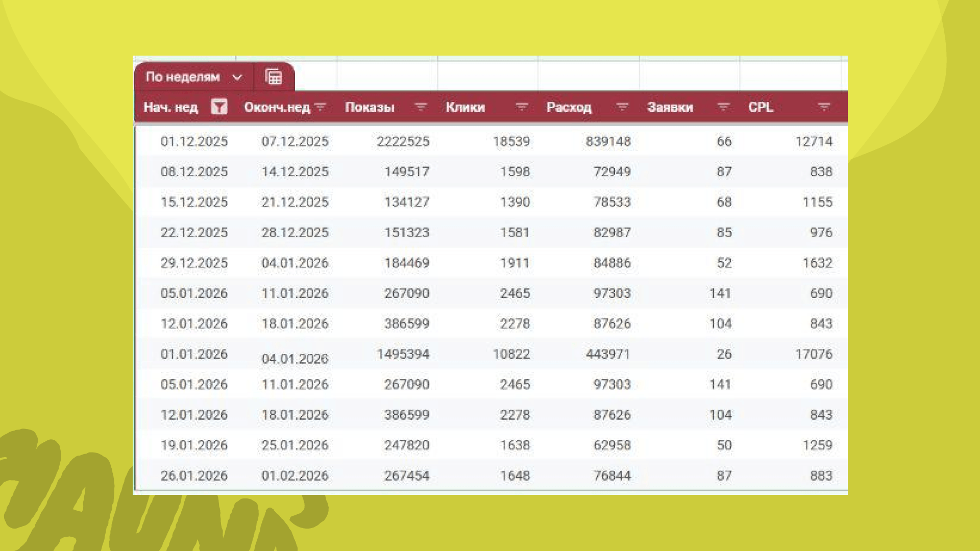Click the Заявки value 26
Image resolution: width=980 pixels, height=551 pixels.
point(724,354)
